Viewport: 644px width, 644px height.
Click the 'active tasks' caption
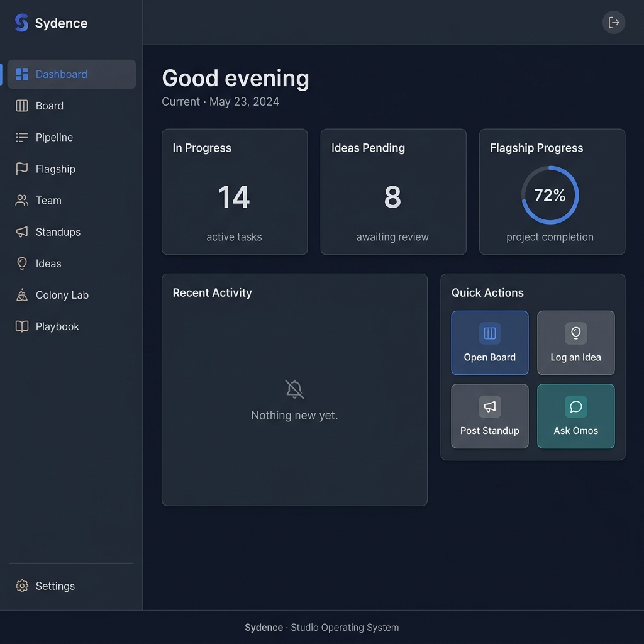pyautogui.click(x=234, y=237)
